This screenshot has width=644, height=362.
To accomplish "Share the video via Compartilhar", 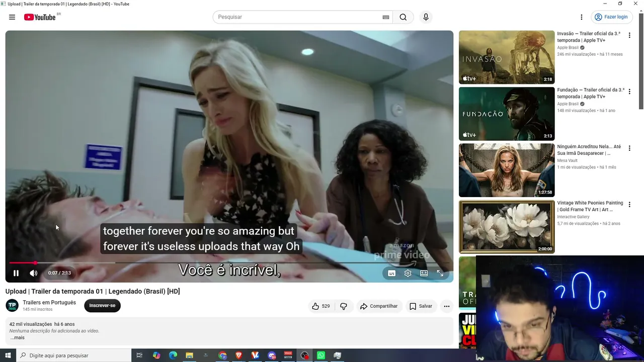I will coord(379,306).
